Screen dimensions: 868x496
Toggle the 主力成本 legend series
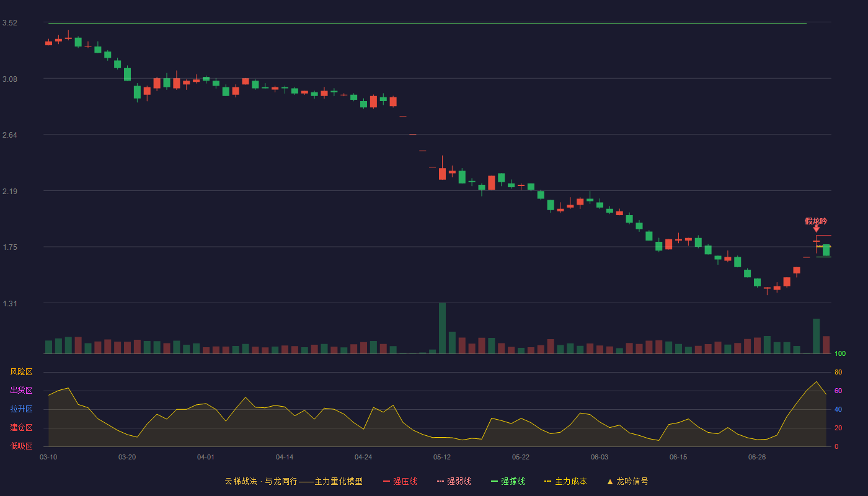pos(565,481)
